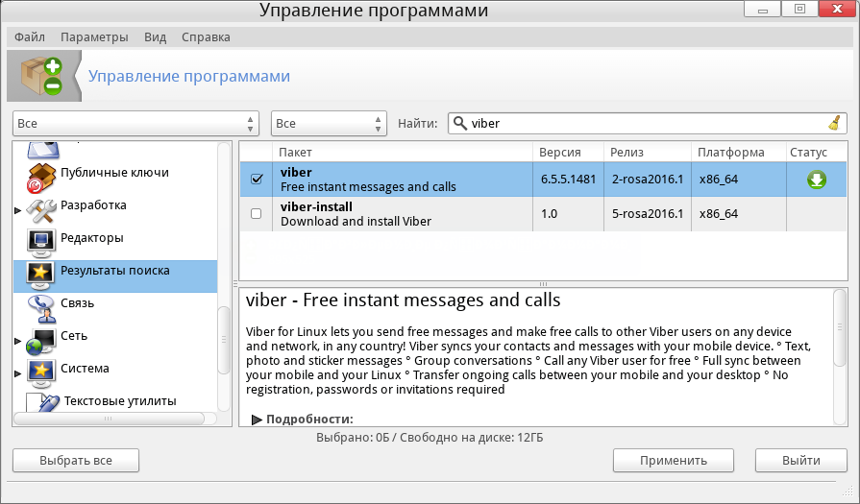
Task: Click the Редакторы monitor icon
Action: click(x=41, y=243)
